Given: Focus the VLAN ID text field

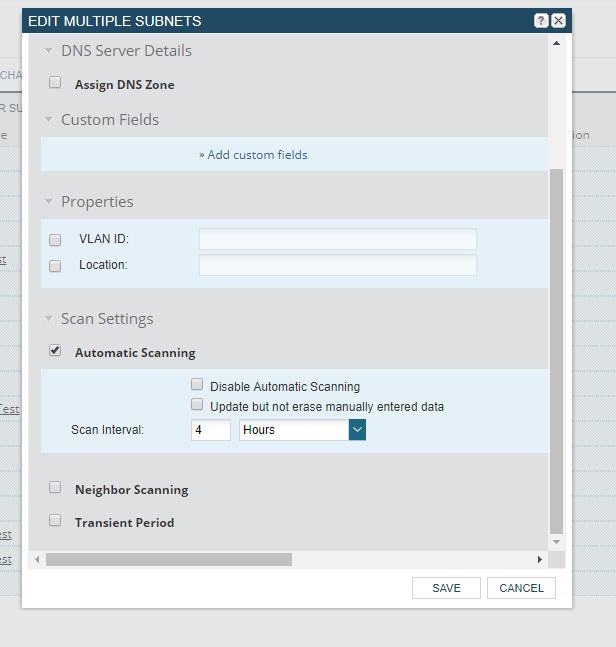Looking at the screenshot, I should pos(338,239).
